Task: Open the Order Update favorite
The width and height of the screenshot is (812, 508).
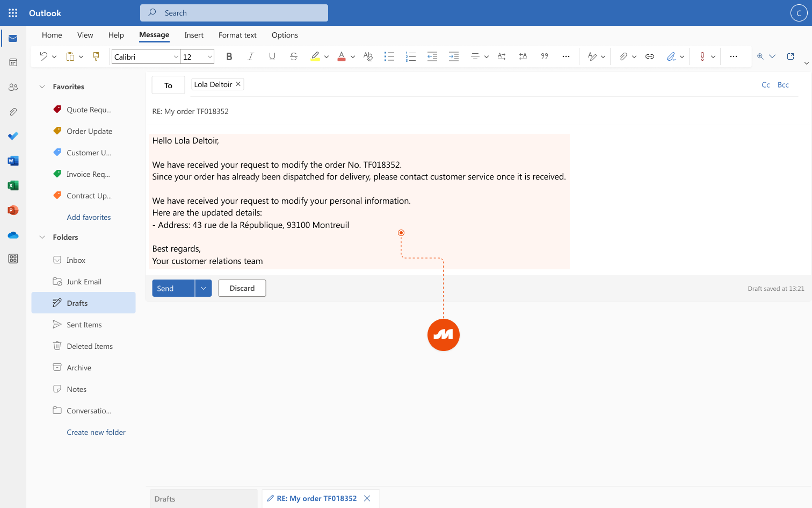Action: [84, 131]
